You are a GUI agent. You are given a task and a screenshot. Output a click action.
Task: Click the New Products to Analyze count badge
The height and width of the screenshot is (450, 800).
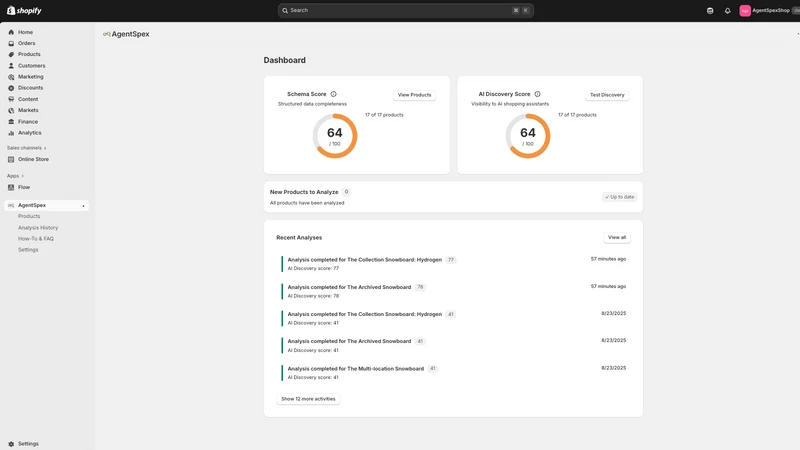(346, 192)
